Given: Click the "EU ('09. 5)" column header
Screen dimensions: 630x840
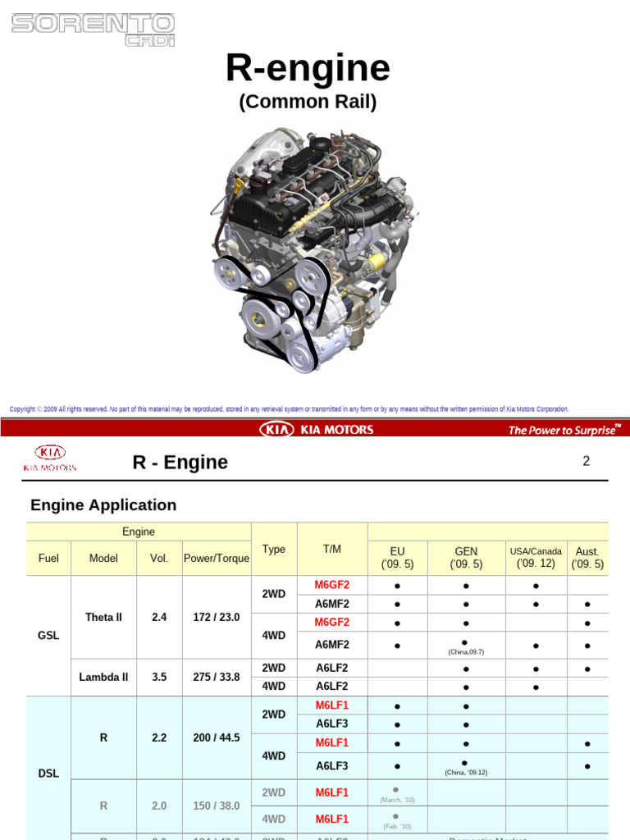Looking at the screenshot, I should tap(398, 558).
